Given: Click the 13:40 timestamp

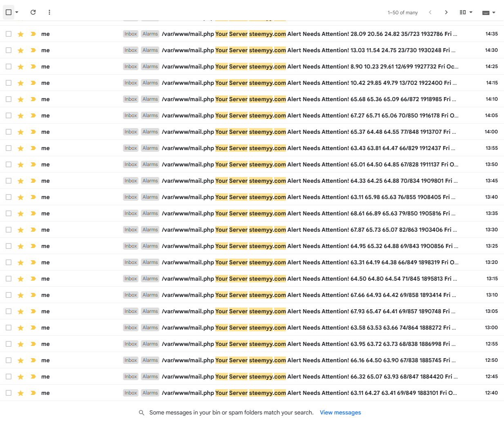Looking at the screenshot, I should (x=491, y=197).
